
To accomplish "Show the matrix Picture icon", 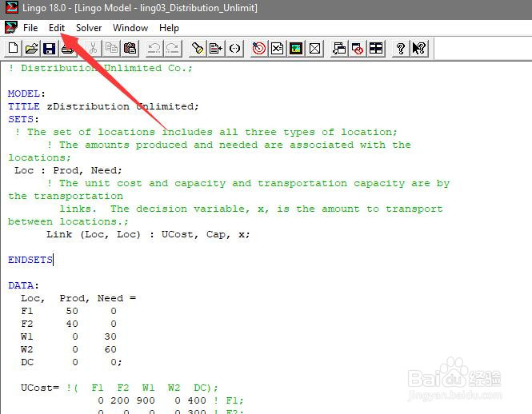I will pos(296,49).
